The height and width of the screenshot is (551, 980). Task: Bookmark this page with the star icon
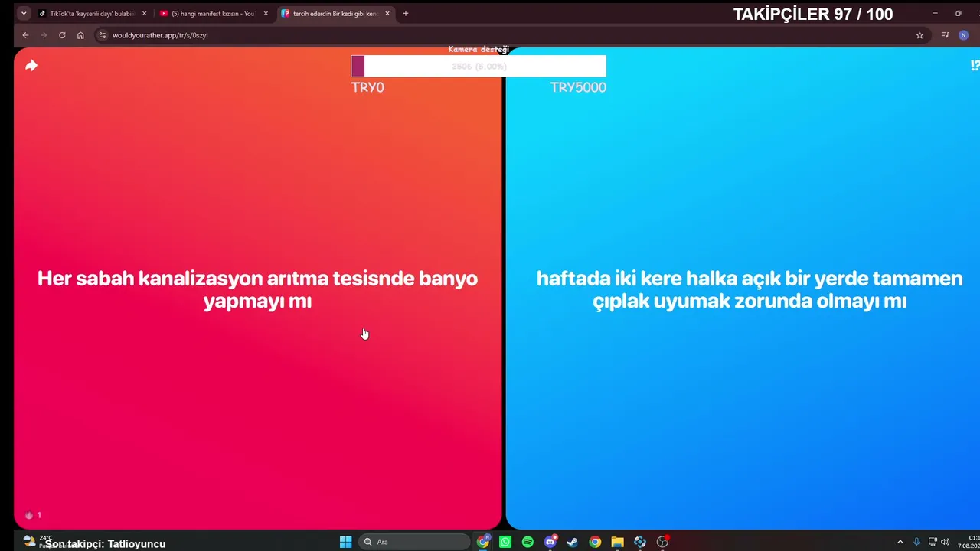(920, 35)
